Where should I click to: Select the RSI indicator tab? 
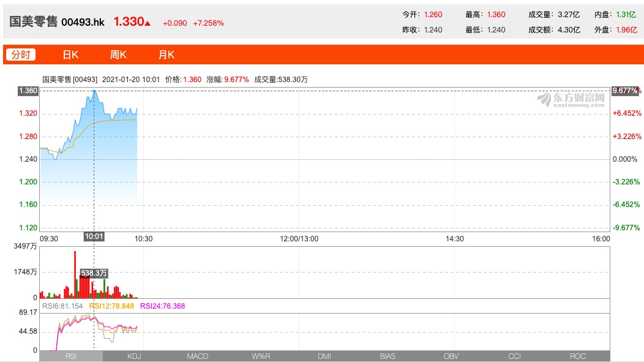pos(71,356)
